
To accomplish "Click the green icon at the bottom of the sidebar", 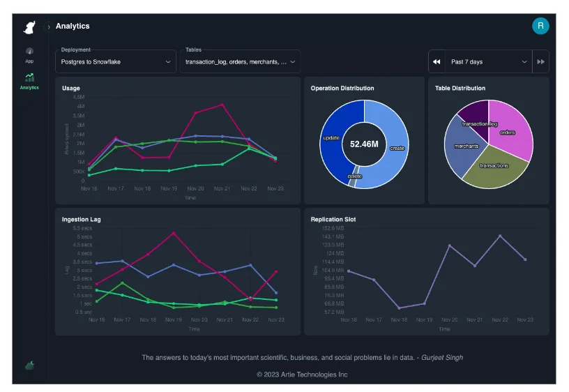I will 30,365.
